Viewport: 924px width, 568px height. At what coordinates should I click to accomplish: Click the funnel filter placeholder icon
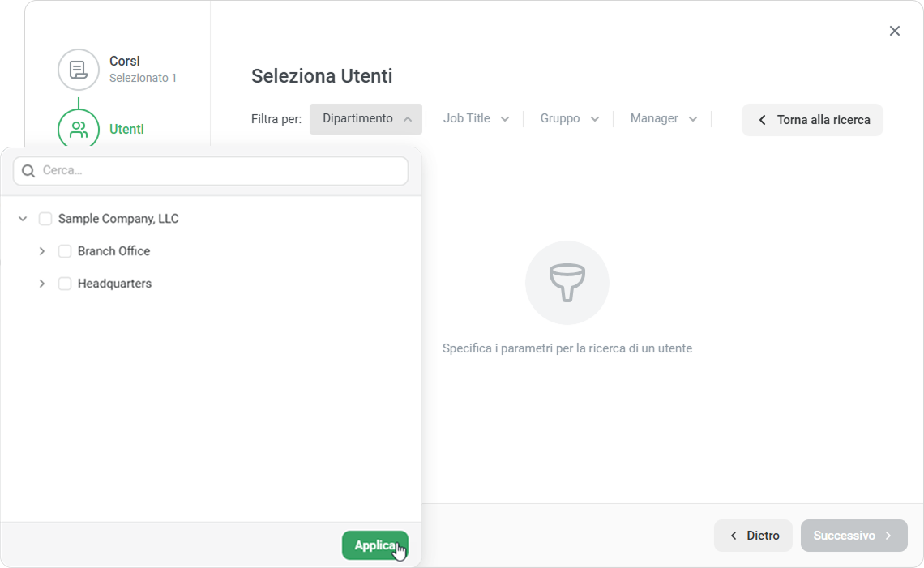(x=567, y=283)
